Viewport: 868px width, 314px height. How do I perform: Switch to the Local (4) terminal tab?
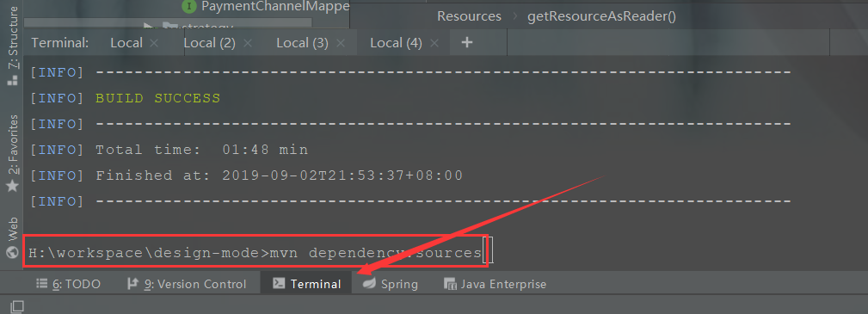pos(396,43)
